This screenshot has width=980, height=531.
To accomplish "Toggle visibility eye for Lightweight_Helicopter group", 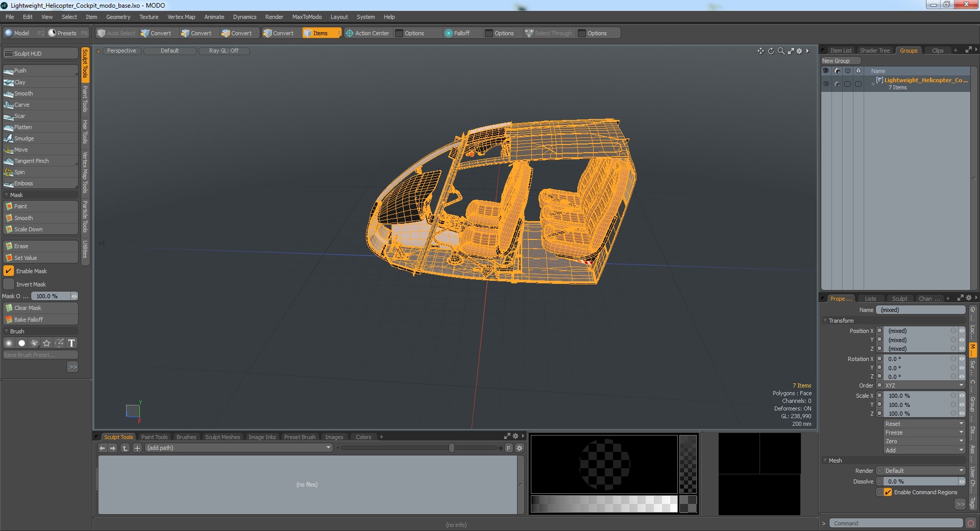I will click(826, 84).
